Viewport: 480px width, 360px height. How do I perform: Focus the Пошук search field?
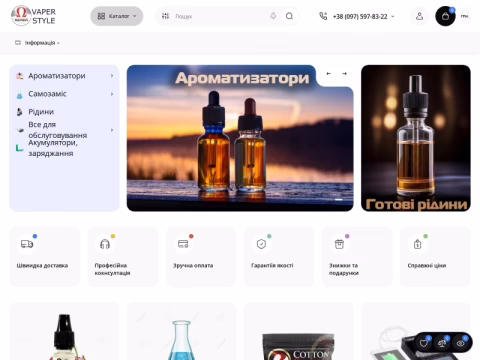[x=220, y=16]
